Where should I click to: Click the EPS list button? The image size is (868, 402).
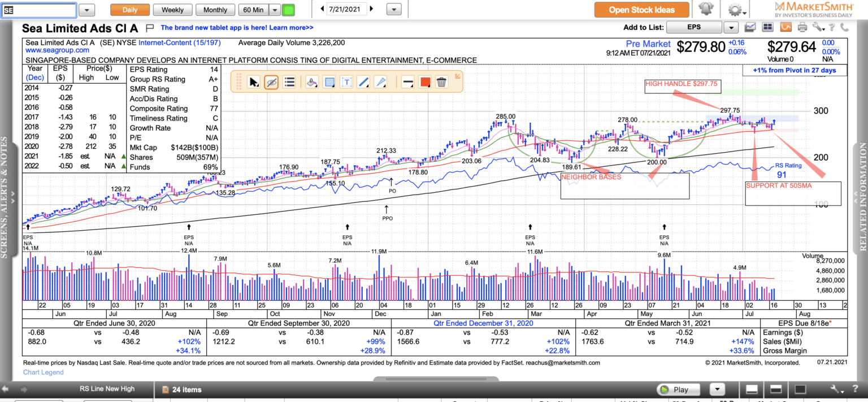coord(694,27)
